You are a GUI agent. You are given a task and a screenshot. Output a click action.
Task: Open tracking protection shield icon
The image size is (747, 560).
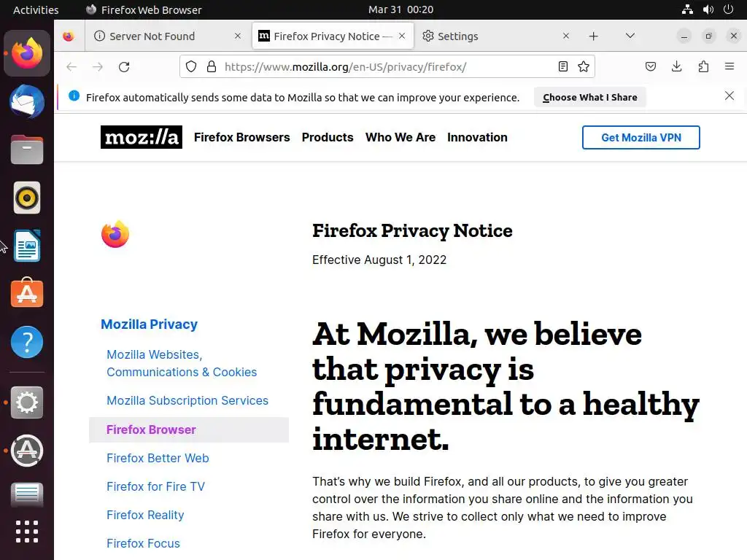coord(191,66)
